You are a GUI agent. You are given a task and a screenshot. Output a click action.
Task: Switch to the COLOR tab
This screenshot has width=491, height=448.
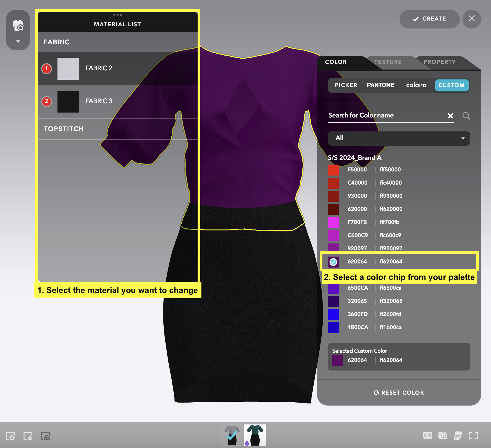tap(336, 62)
